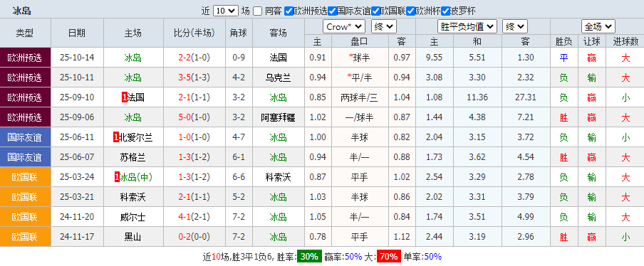This screenshot has width=644, height=266.
Task: Open the 胜平负均值 dropdown
Action: click(467, 26)
